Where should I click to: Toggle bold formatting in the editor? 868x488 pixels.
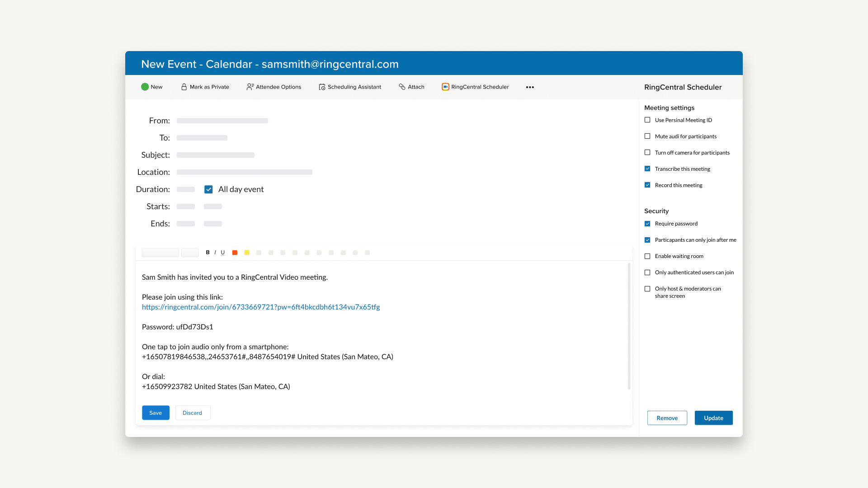pyautogui.click(x=208, y=253)
